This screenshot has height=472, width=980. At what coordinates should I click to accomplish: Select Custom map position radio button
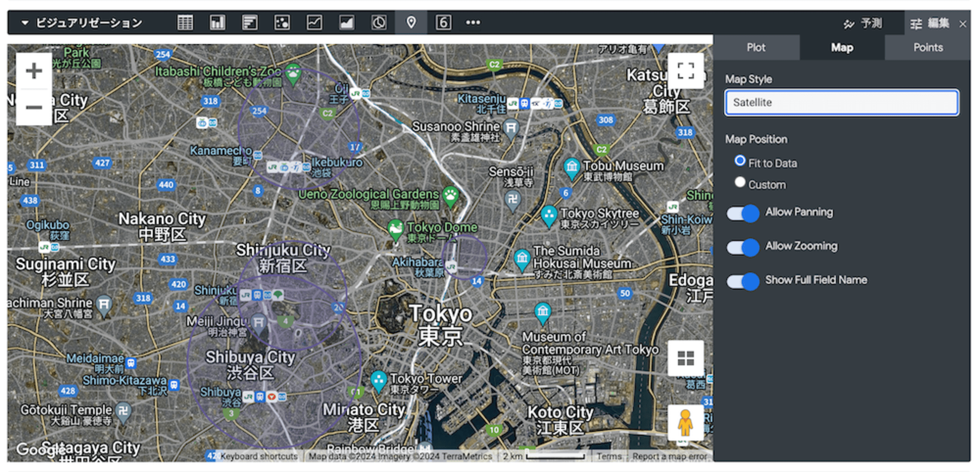click(740, 183)
